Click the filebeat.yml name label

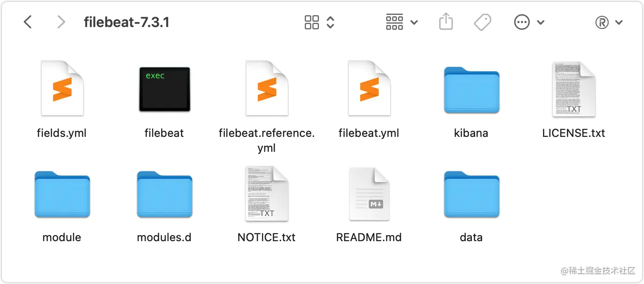[x=369, y=133]
